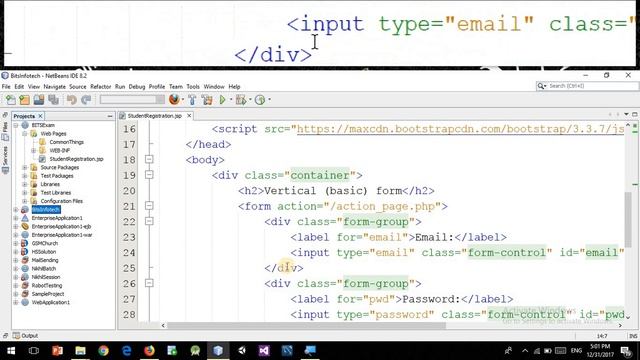
Task: Open the Run Project dropdown arrow
Action: pyautogui.click(x=231, y=100)
